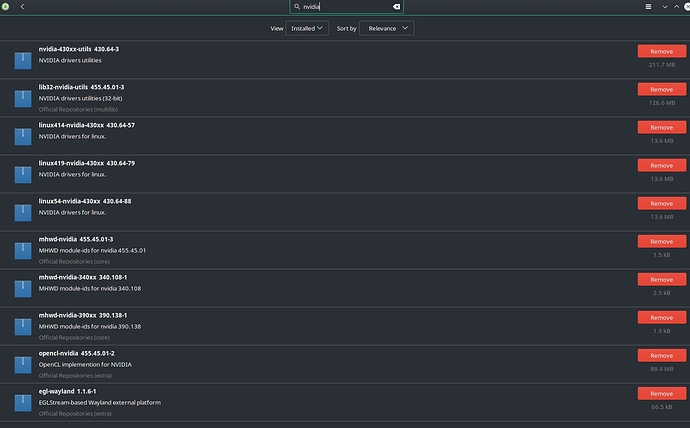Click package icon for opencl-nvidia
The width and height of the screenshot is (690, 428).
coord(23,365)
